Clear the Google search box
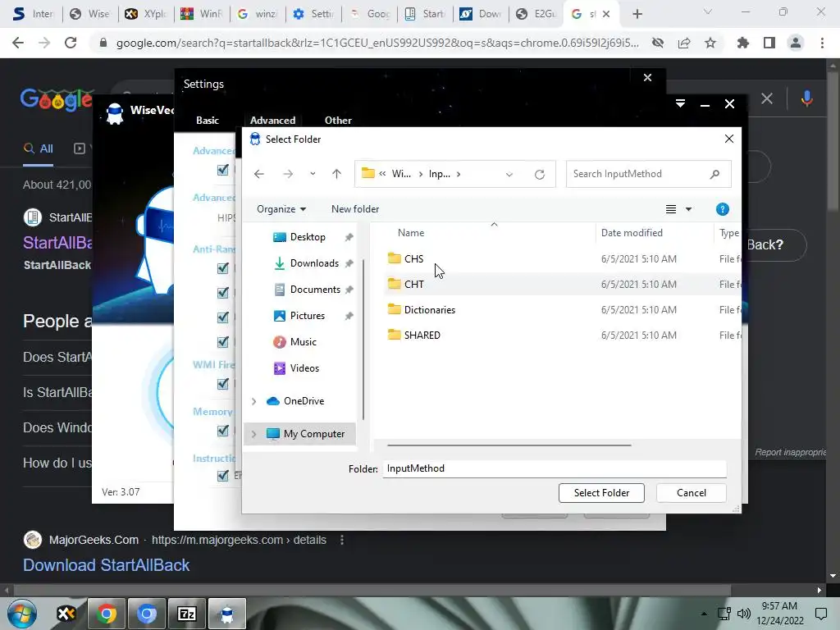840x630 pixels. click(x=767, y=98)
